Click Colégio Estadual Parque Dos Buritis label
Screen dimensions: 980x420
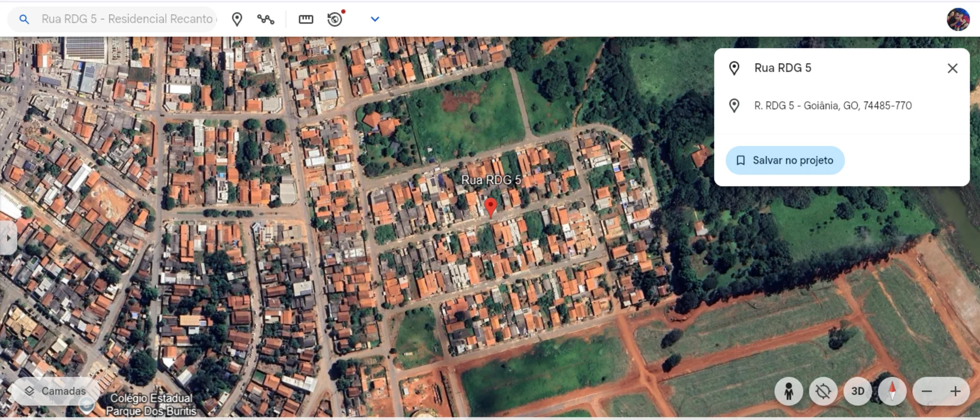coord(151,404)
